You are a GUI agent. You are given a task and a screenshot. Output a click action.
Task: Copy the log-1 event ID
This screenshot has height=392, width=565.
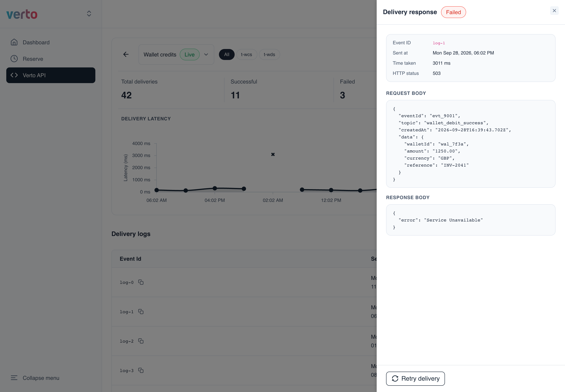[x=141, y=312]
